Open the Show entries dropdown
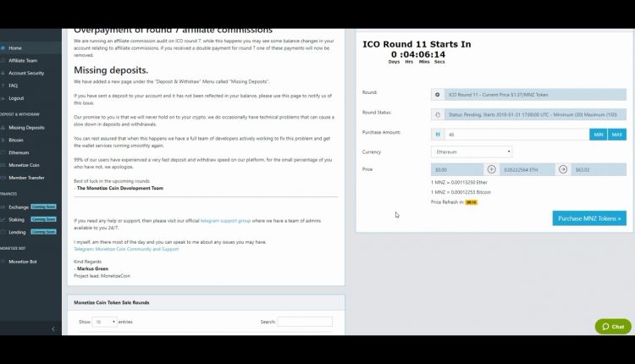635x364 pixels. 104,322
